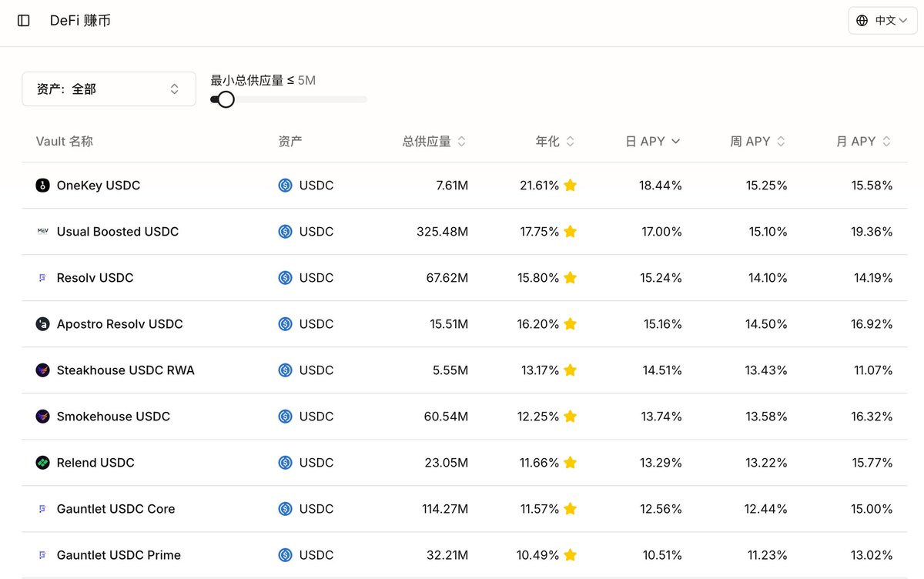Click the 16.92% monthly APY value
The image size is (924, 579).
(x=872, y=324)
